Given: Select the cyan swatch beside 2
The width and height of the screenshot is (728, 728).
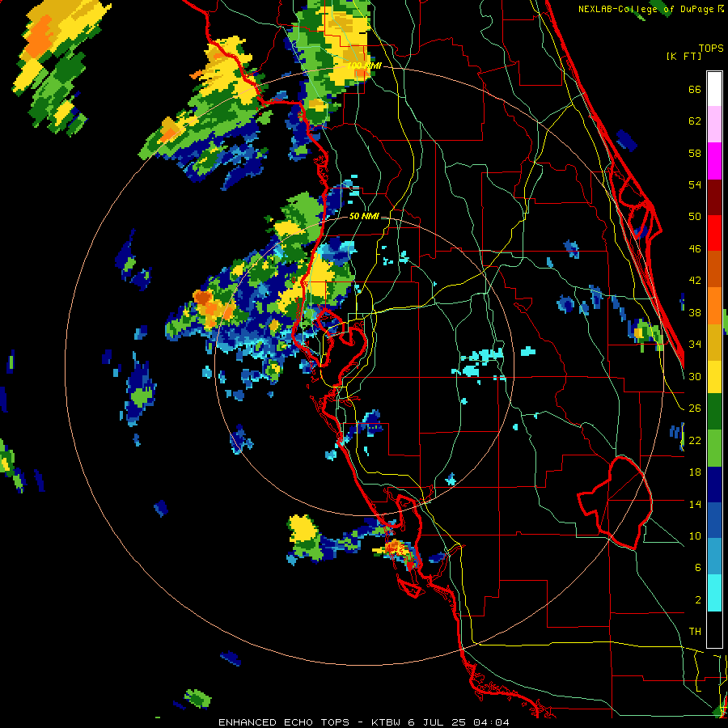Looking at the screenshot, I should pyautogui.click(x=714, y=593).
